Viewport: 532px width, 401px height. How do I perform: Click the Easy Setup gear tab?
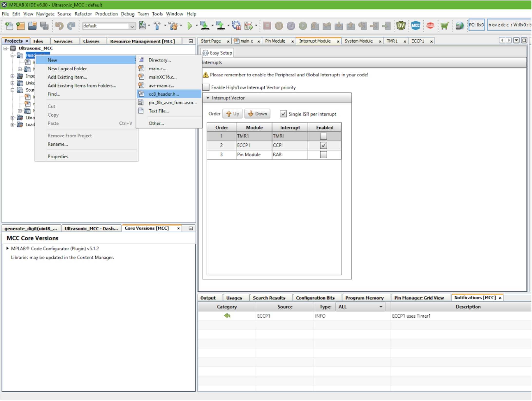pos(217,53)
